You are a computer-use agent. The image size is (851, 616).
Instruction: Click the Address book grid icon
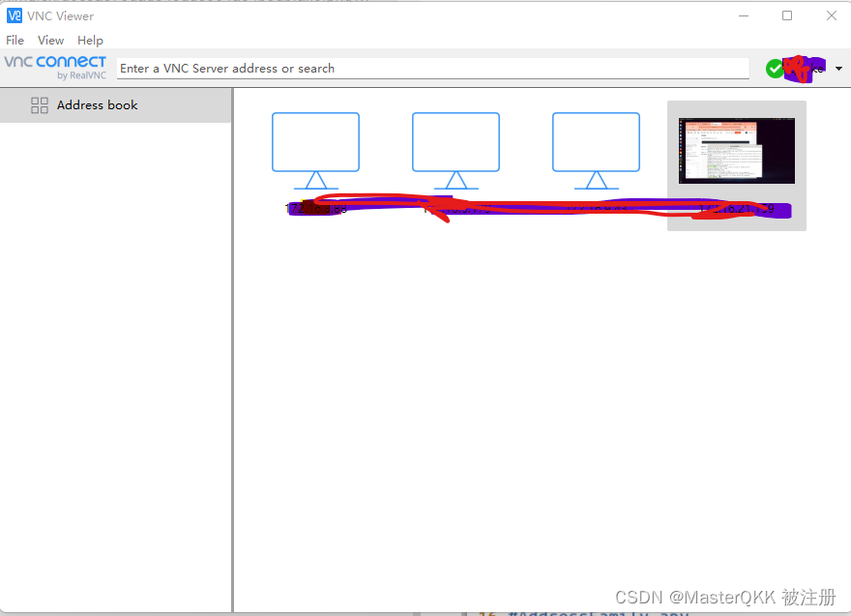(x=40, y=105)
